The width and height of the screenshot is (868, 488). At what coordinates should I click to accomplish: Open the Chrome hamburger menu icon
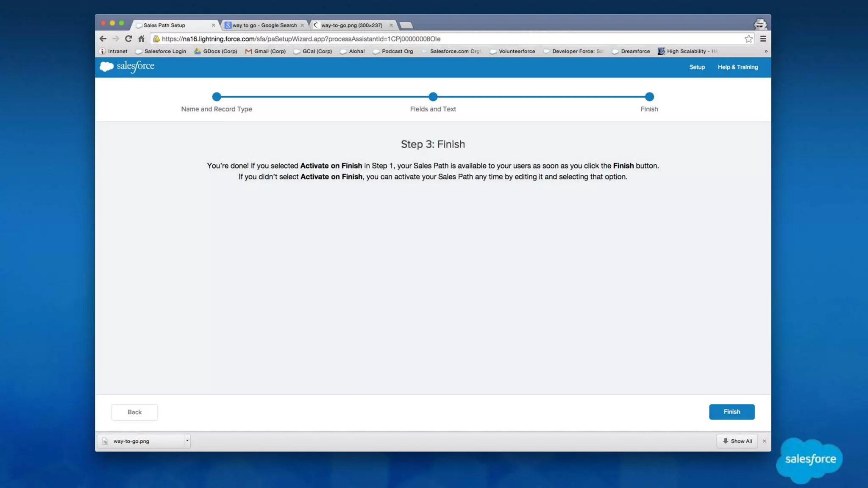pyautogui.click(x=763, y=39)
